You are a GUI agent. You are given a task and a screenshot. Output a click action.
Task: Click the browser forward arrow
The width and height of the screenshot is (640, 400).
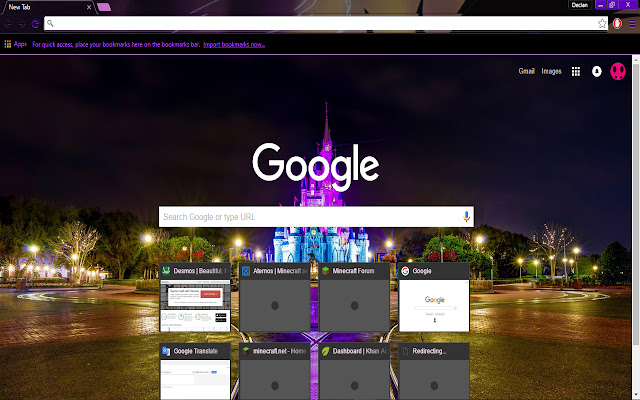[22, 24]
